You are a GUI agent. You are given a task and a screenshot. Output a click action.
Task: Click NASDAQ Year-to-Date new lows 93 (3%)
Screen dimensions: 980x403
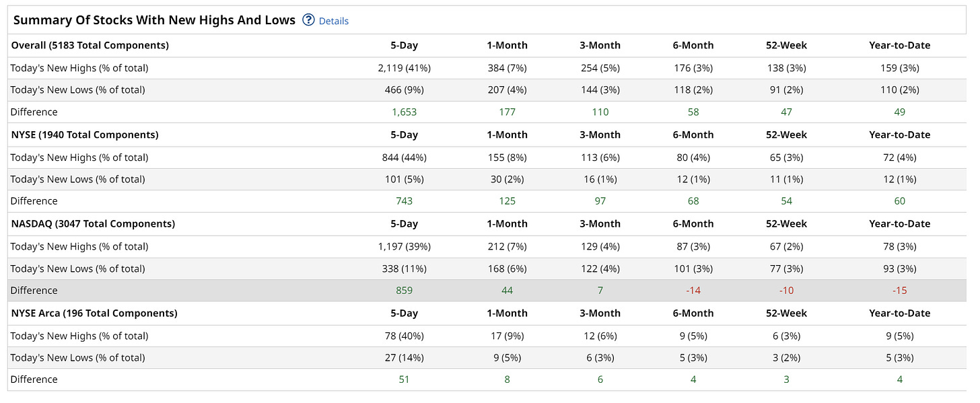(900, 269)
